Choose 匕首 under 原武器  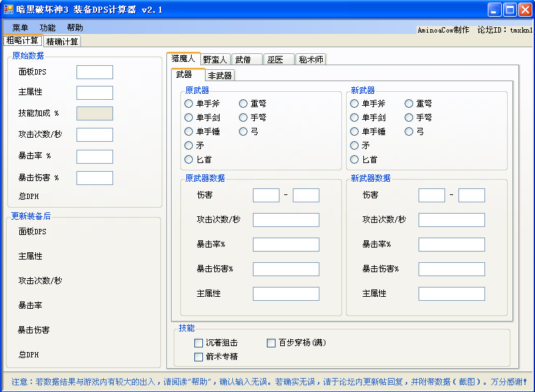198,159
